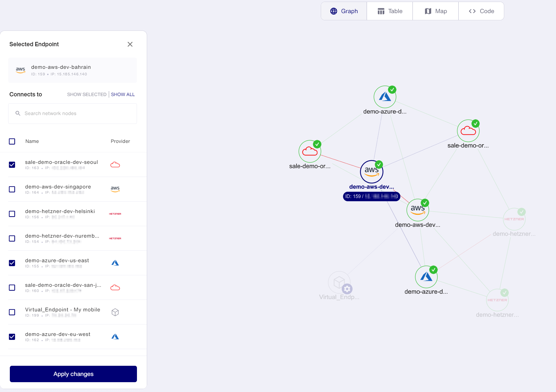Switch to the Table view tab
This screenshot has width=556, height=392.
(x=390, y=11)
